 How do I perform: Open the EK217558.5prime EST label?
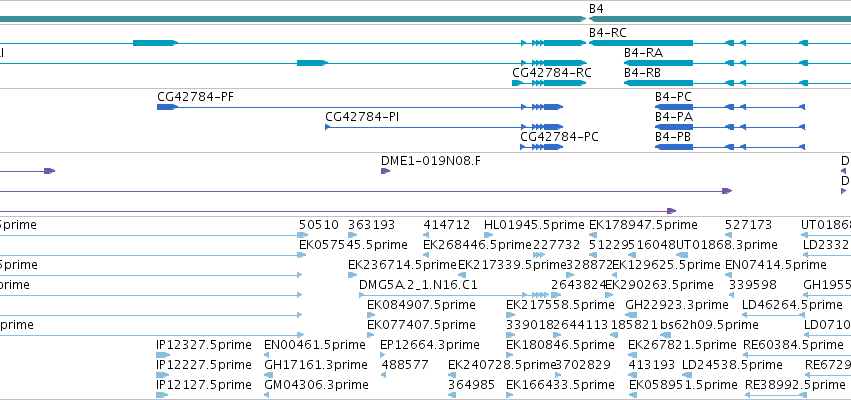[560, 305]
